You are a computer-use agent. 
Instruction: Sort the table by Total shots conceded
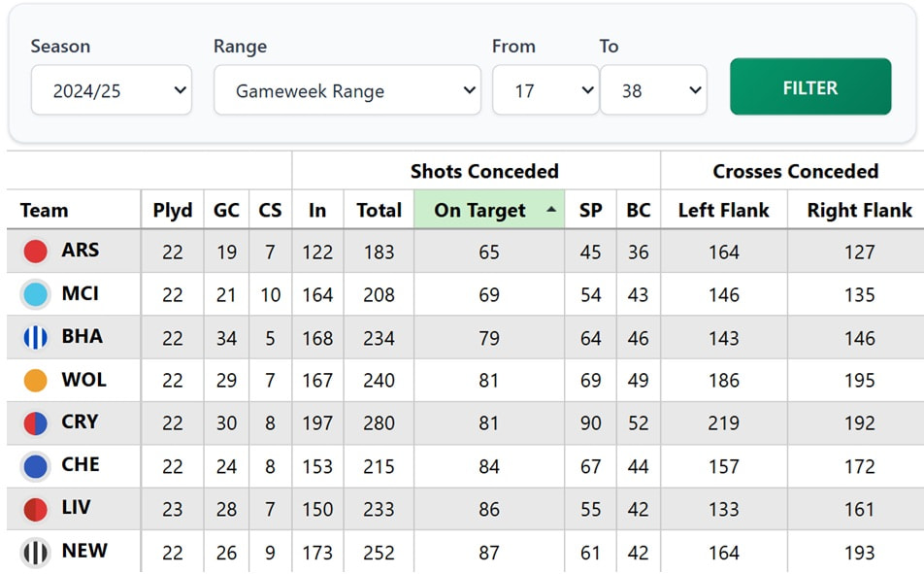click(379, 210)
